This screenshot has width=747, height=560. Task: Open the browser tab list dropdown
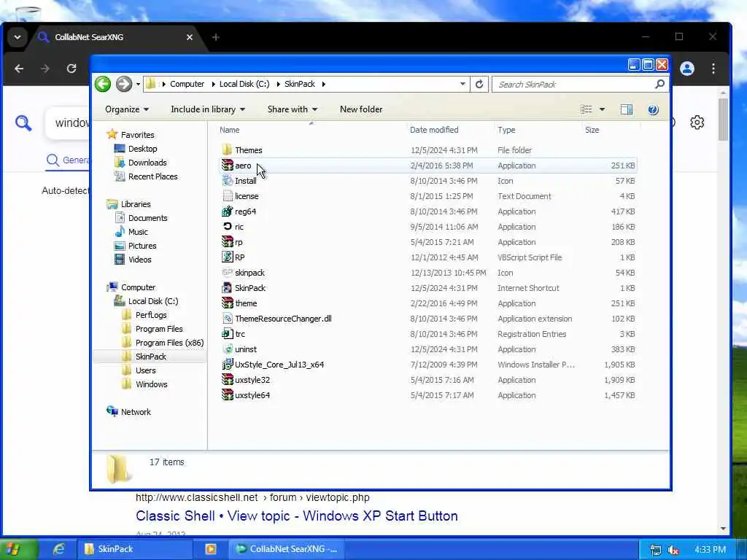[18, 37]
